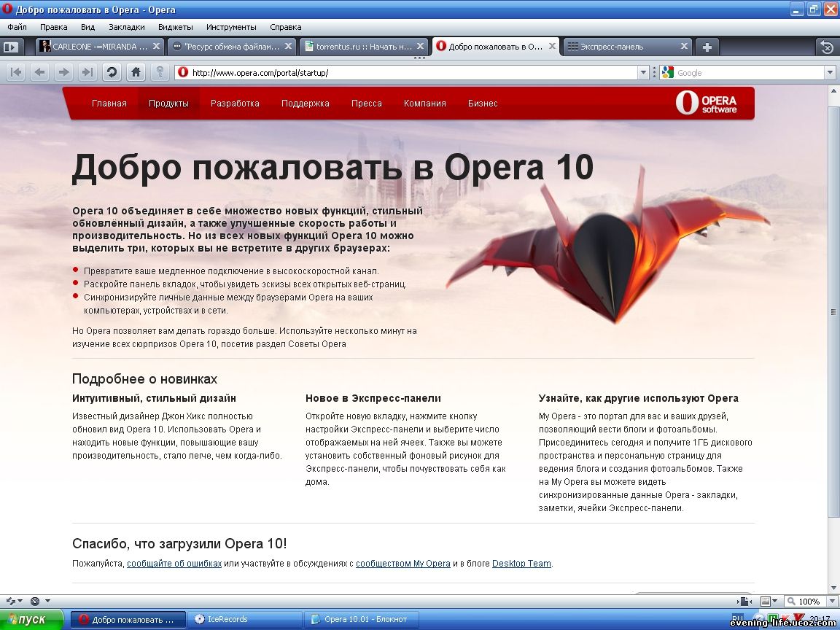This screenshot has width=840, height=630.
Task: Open the Opera Turbo dropdown arrow
Action: point(47,601)
